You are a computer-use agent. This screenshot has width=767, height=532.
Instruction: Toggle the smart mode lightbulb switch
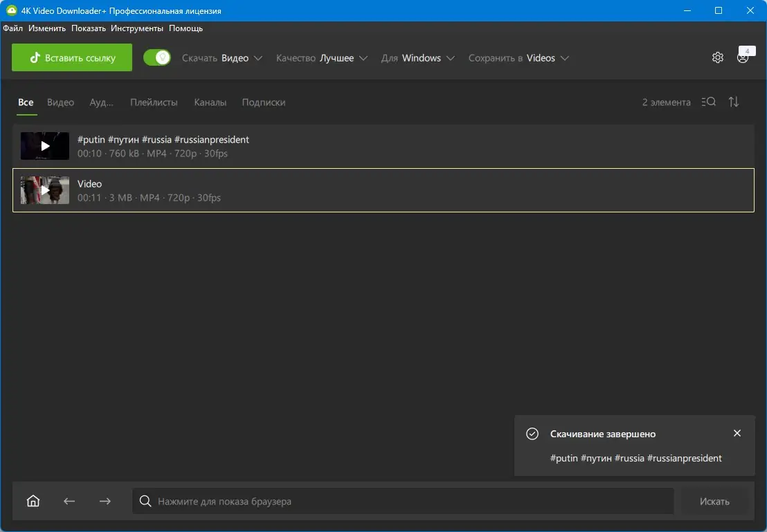157,57
